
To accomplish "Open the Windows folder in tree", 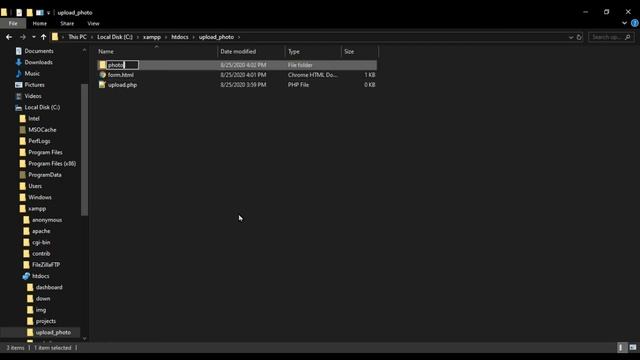I will click(40, 198).
